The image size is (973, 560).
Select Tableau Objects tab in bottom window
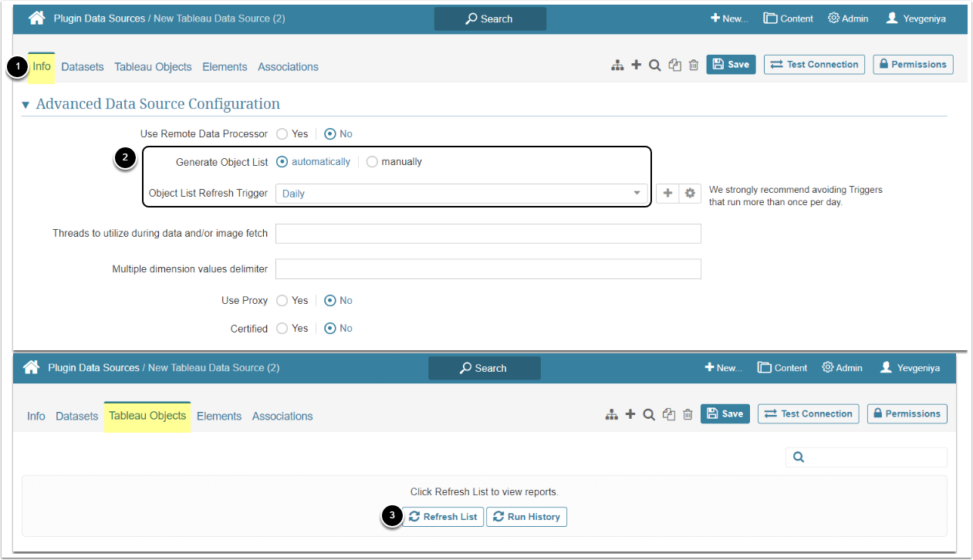(x=147, y=416)
